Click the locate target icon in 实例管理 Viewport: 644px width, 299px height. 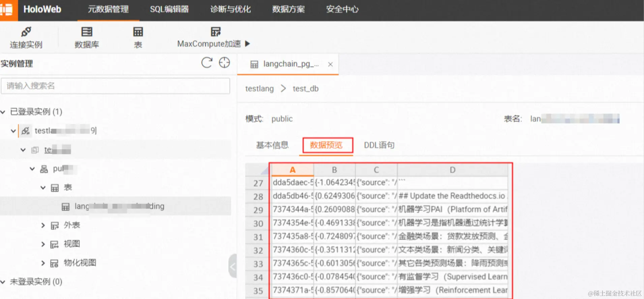(x=224, y=62)
